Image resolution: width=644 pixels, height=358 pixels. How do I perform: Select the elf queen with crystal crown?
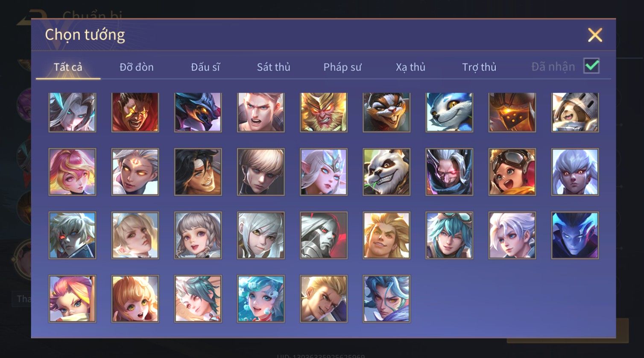pyautogui.click(x=324, y=172)
